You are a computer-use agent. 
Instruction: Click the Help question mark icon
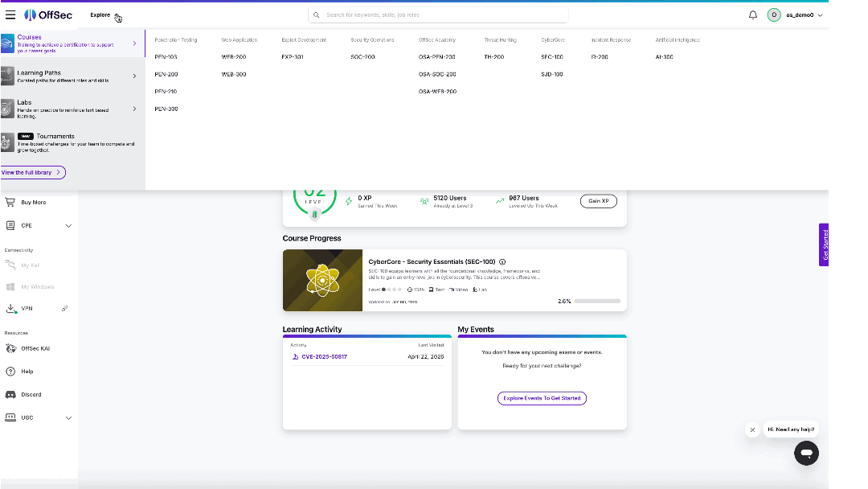(x=10, y=371)
